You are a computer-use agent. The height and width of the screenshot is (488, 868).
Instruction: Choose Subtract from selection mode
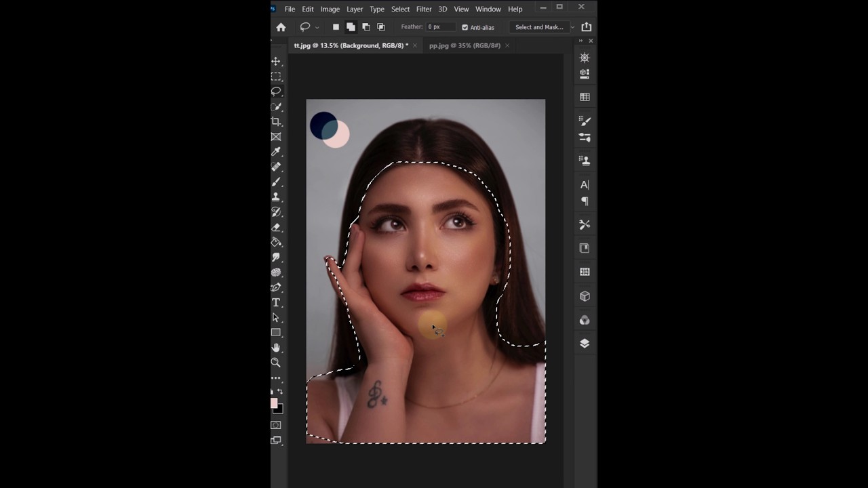tap(366, 27)
